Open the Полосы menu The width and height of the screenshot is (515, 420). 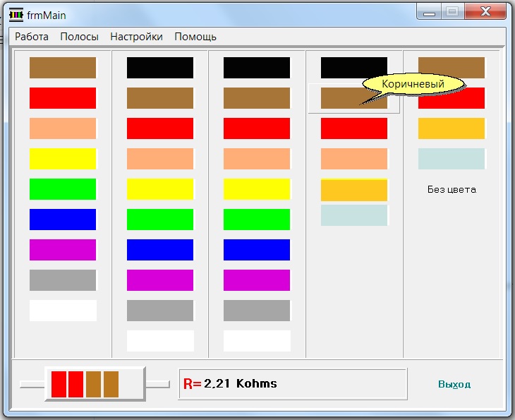tap(79, 37)
